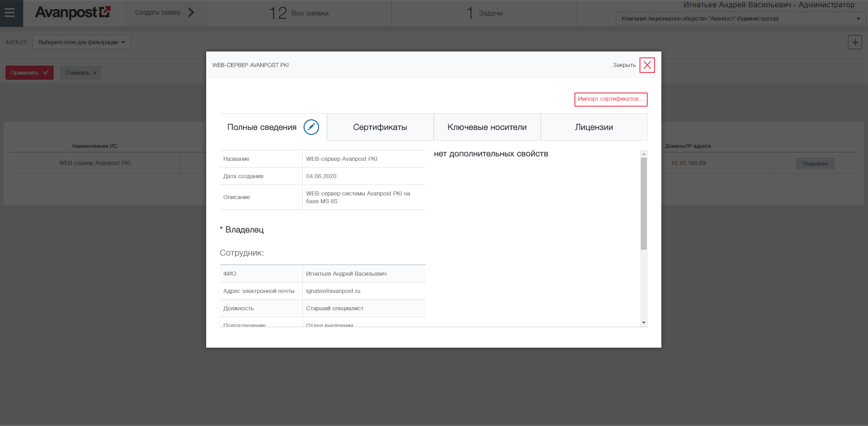Open Задачи section

point(485,13)
